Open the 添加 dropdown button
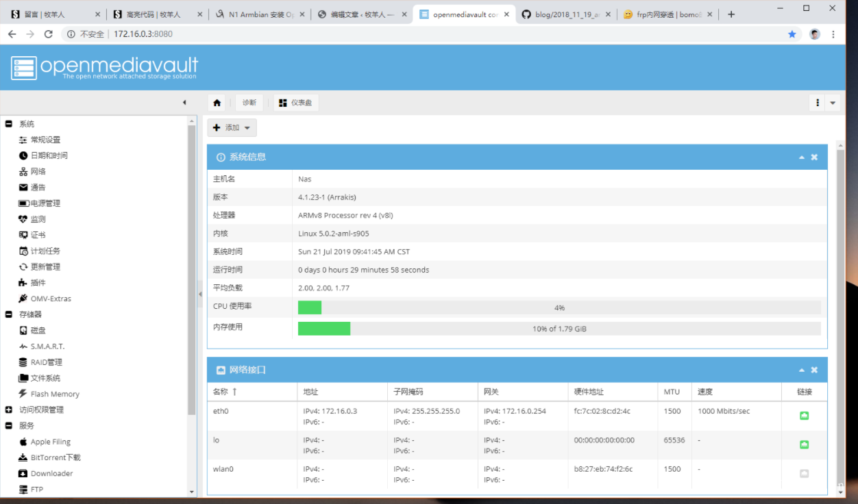Viewport: 858px width, 504px height. (232, 128)
